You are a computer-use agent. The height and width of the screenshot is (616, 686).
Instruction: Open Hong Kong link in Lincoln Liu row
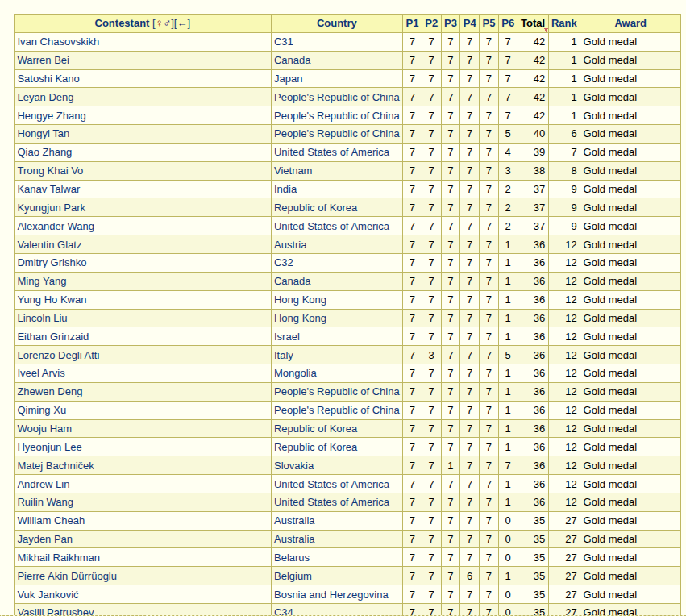300,318
